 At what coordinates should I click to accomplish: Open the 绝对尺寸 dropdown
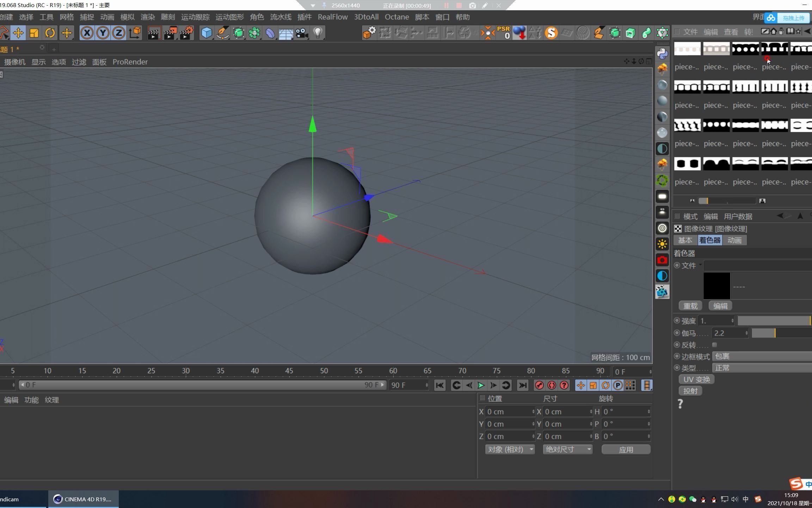567,449
